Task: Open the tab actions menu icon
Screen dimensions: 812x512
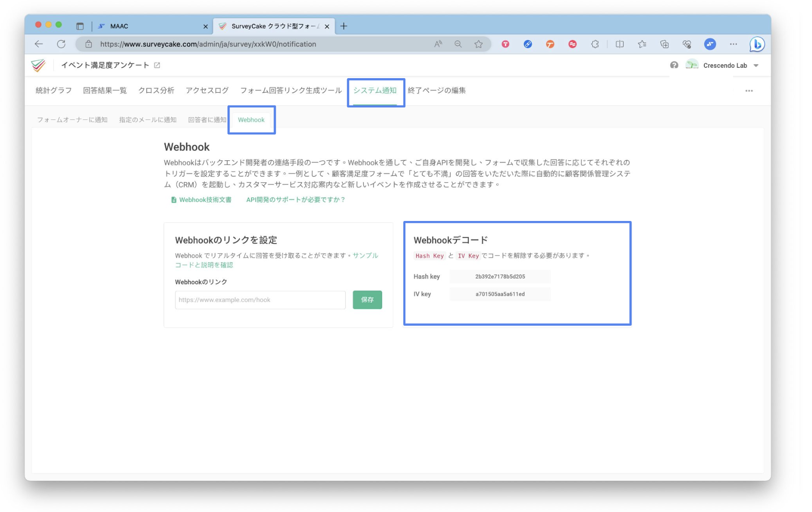Action: pos(80,26)
